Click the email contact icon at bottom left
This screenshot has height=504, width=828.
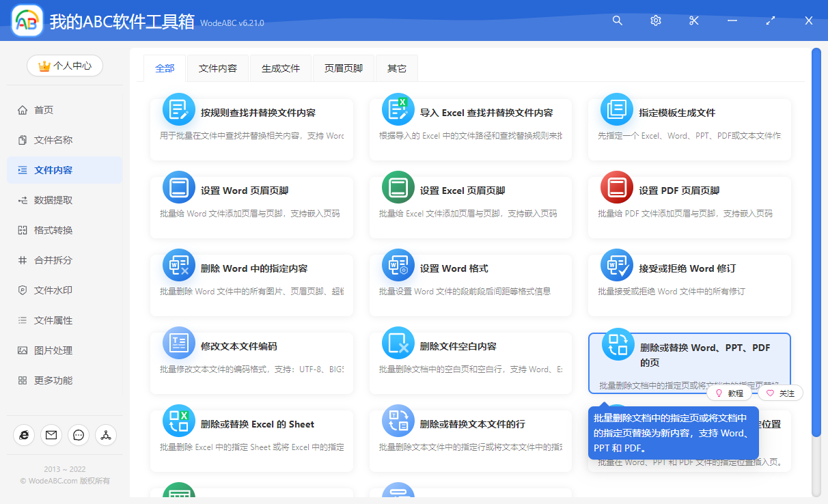point(51,435)
